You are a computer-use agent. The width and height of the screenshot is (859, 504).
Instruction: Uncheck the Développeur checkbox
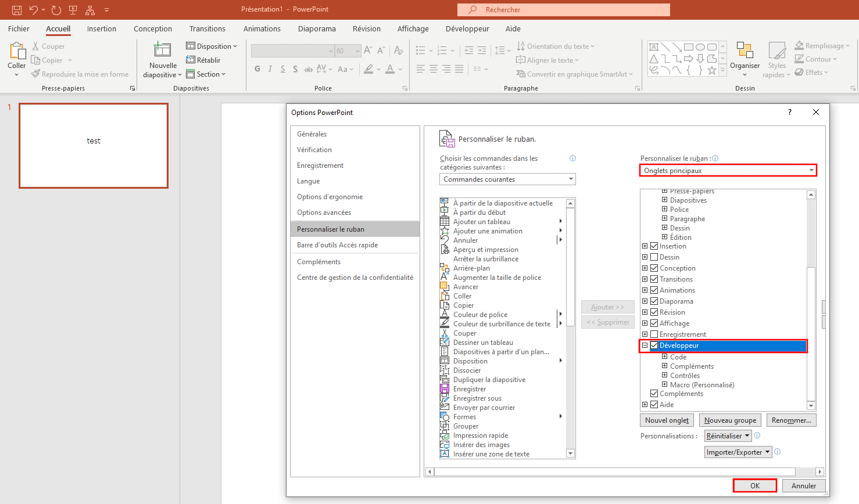[x=654, y=345]
